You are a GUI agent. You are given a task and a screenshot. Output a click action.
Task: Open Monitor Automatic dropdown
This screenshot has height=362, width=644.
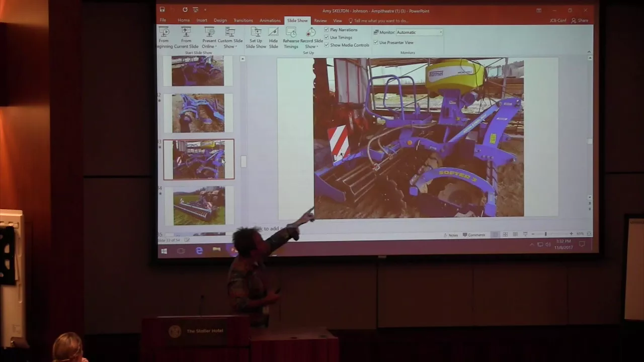420,32
